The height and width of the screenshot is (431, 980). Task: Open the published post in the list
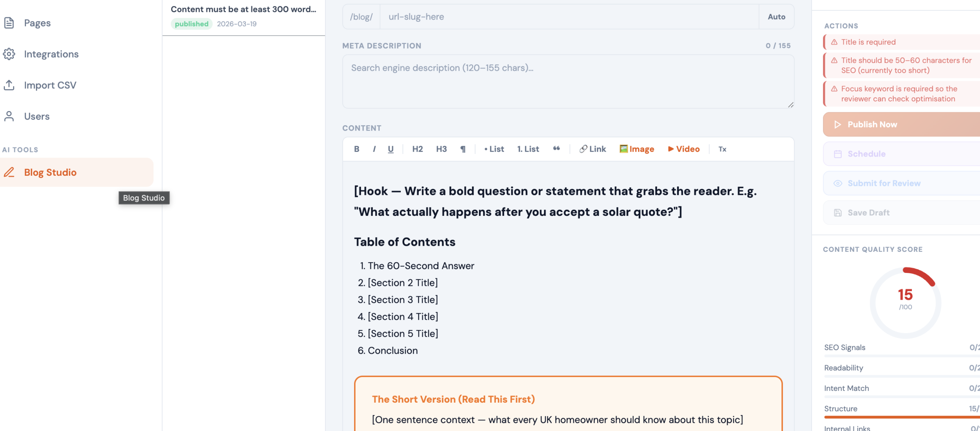pos(243,16)
